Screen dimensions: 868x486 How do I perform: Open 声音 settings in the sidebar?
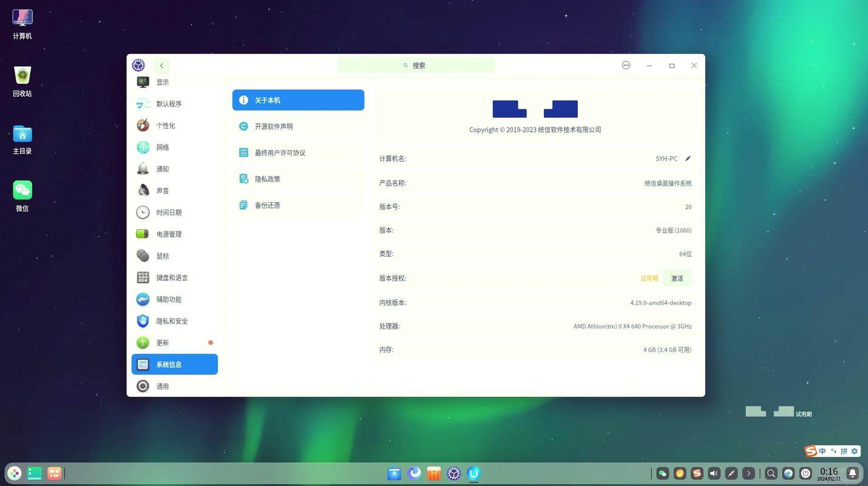(162, 190)
